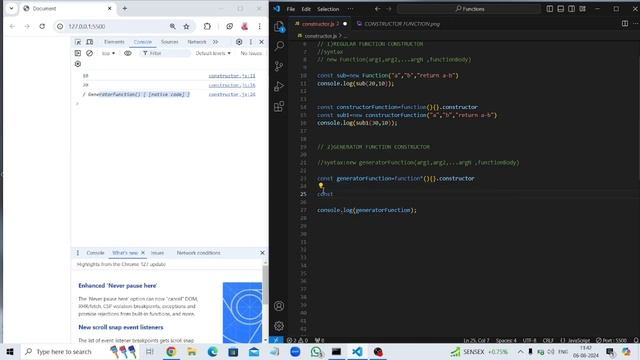The height and width of the screenshot is (360, 640).
Task: Toggle the VS Code secondary side bar
Action: tap(571, 9)
